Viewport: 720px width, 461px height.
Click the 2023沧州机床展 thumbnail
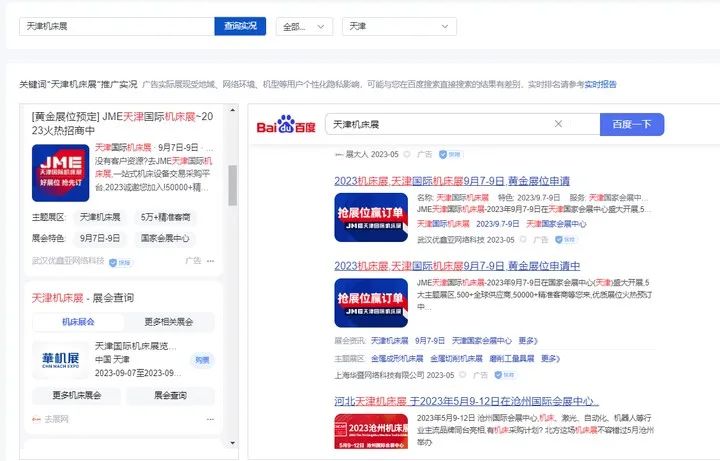tap(371, 432)
